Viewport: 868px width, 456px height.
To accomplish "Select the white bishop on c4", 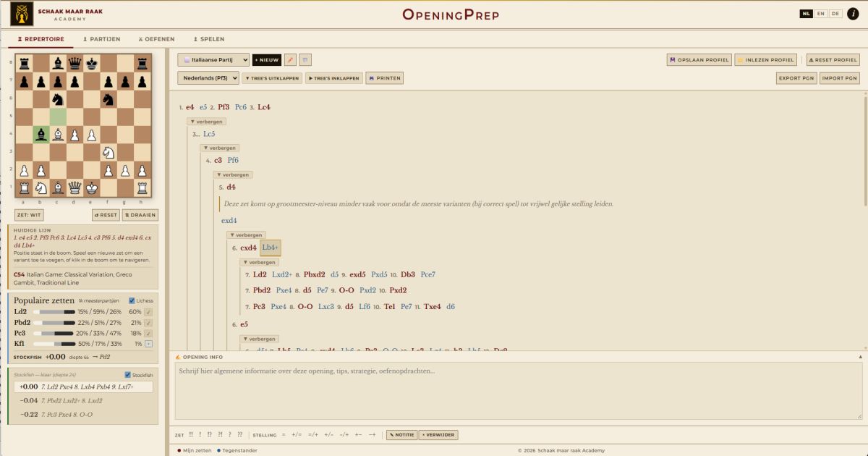I will tap(58, 135).
